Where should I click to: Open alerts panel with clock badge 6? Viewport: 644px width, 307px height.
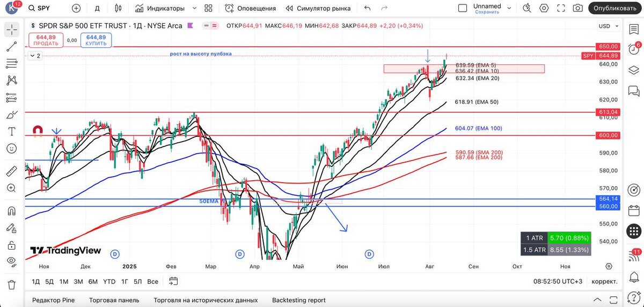point(634,48)
